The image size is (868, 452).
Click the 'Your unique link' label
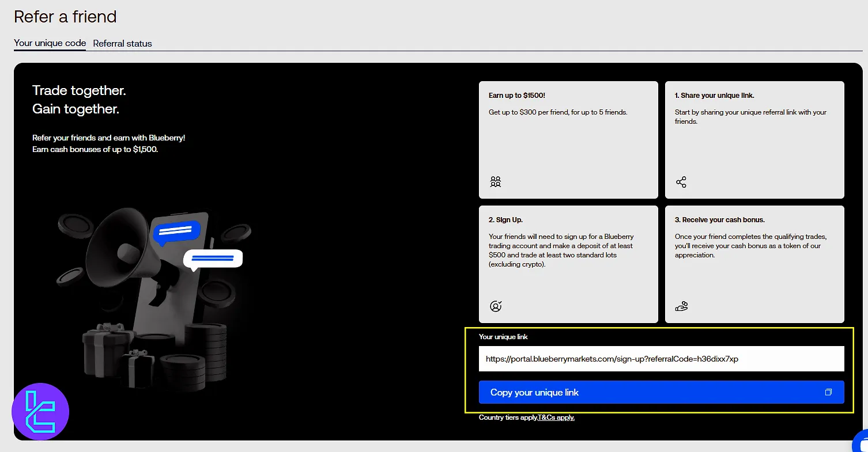coord(503,337)
